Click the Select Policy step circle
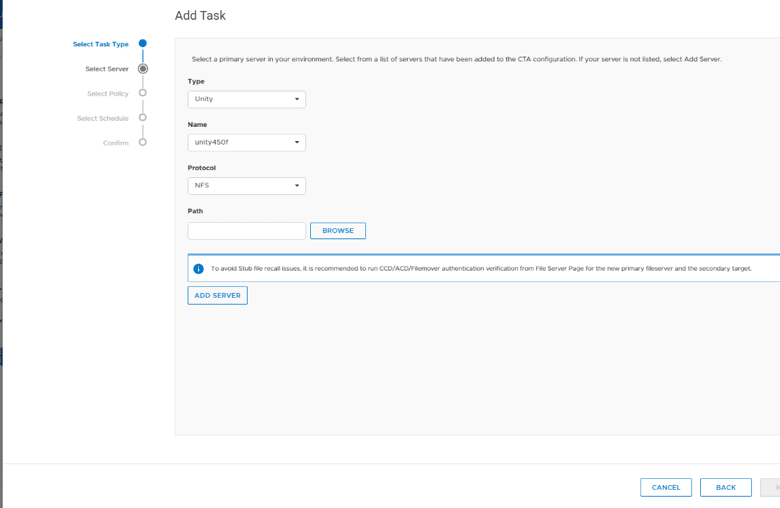780x508 pixels. tap(143, 93)
